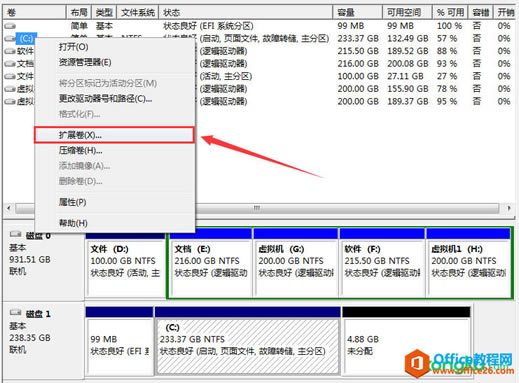
Task: Click the 931.51 GB size under Disk 0
Action: [x=30, y=259]
